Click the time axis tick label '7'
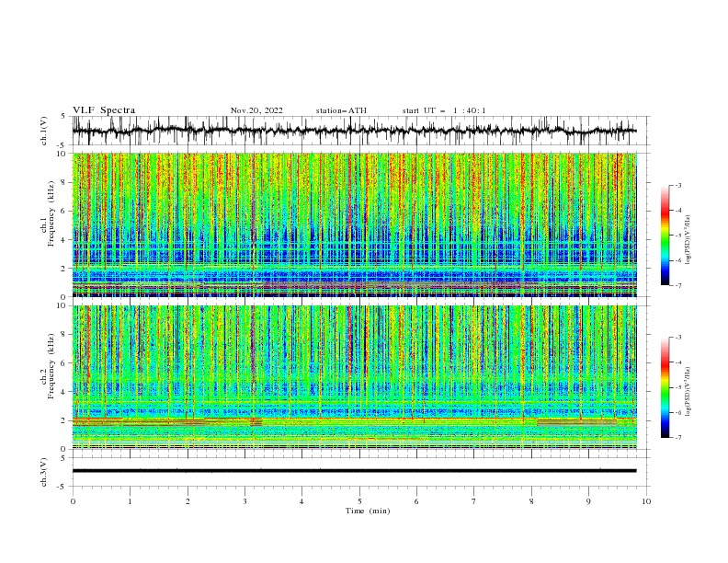Screen dimensions: 728x563 pyautogui.click(x=474, y=501)
